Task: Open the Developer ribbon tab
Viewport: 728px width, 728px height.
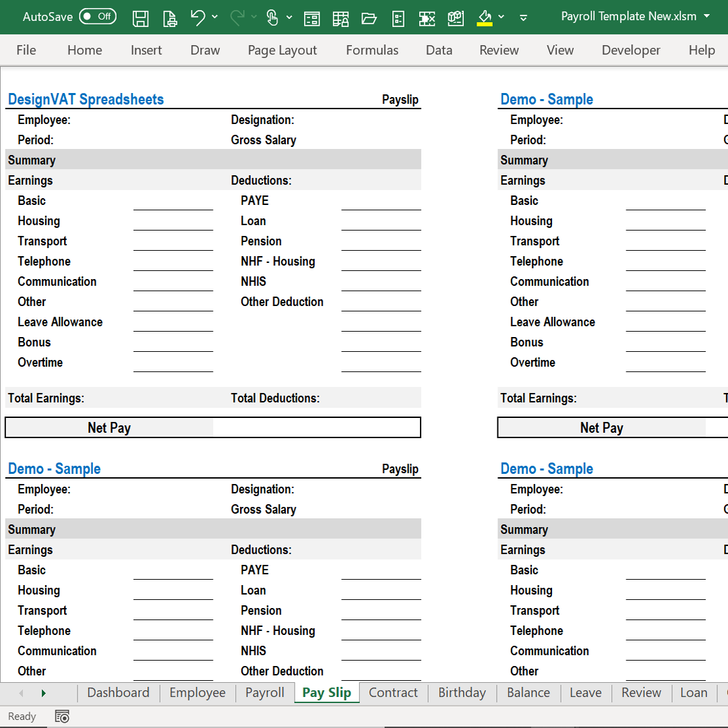Action: [631, 50]
